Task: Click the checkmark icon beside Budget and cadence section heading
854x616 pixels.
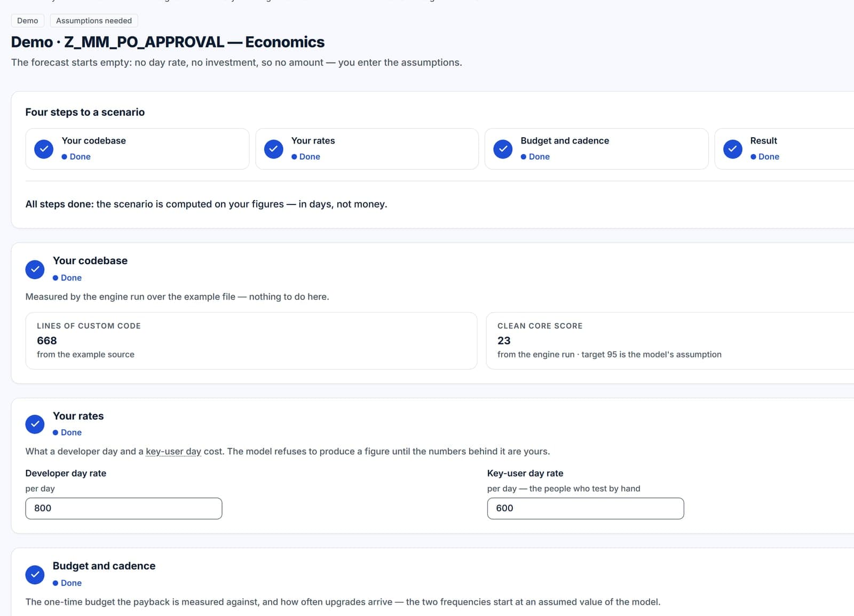Action: click(35, 575)
